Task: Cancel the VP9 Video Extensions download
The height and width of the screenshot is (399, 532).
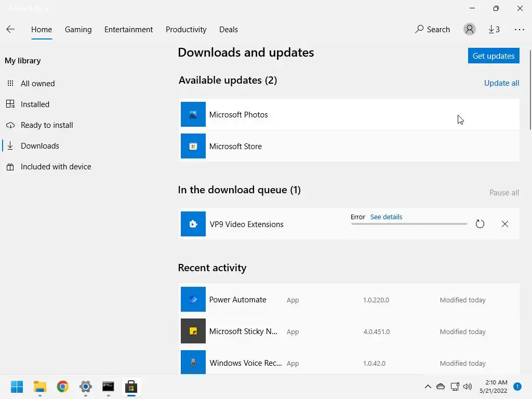Action: click(x=505, y=224)
